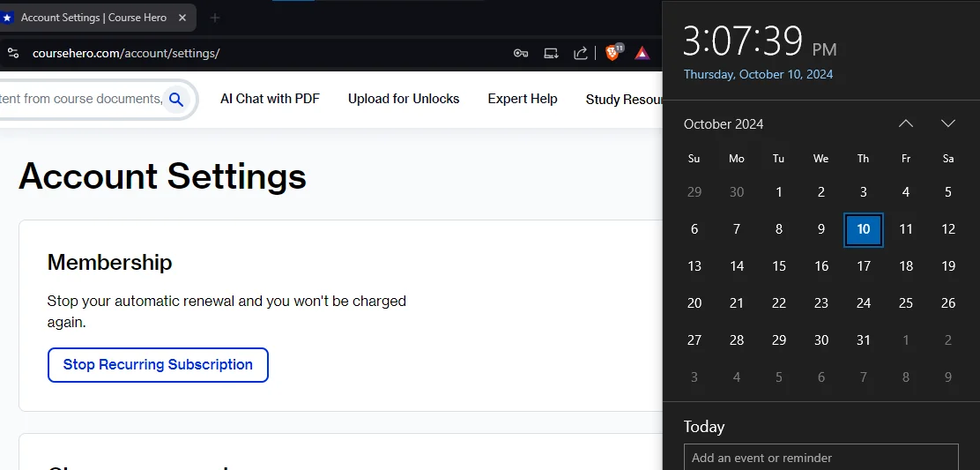Viewport: 980px width, 470px height.
Task: Open Brave Shields lion icon
Action: (613, 53)
